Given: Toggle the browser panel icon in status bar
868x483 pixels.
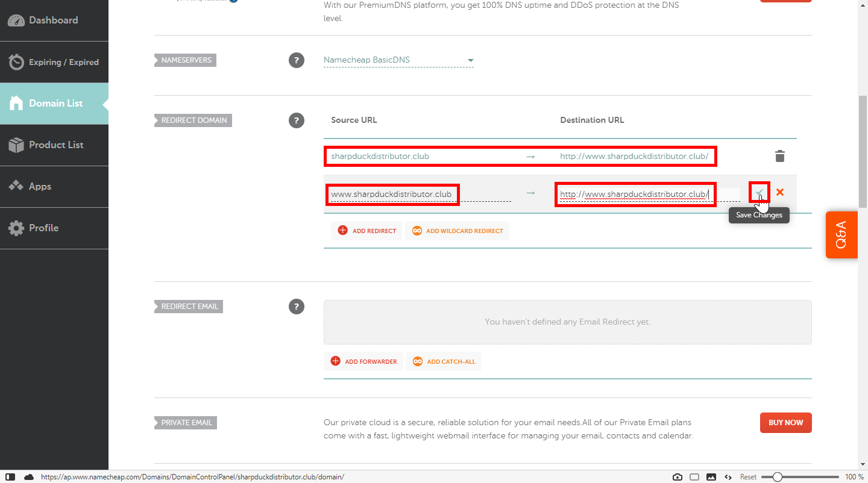Looking at the screenshot, I should pyautogui.click(x=10, y=477).
